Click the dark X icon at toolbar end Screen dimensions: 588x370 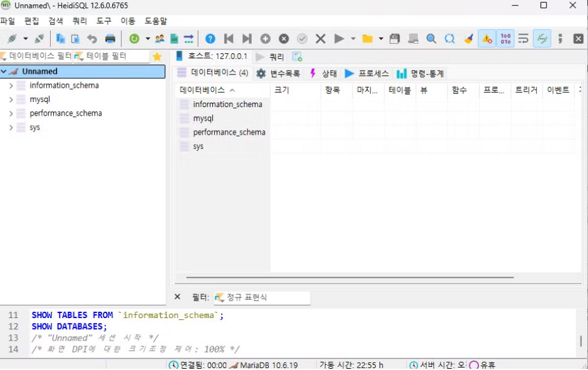click(x=579, y=39)
